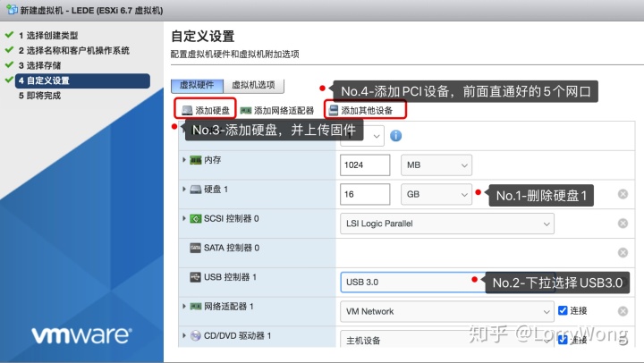Viewport: 644px width, 363px height.
Task: Open the CPU count dropdown
Action: click(362, 136)
